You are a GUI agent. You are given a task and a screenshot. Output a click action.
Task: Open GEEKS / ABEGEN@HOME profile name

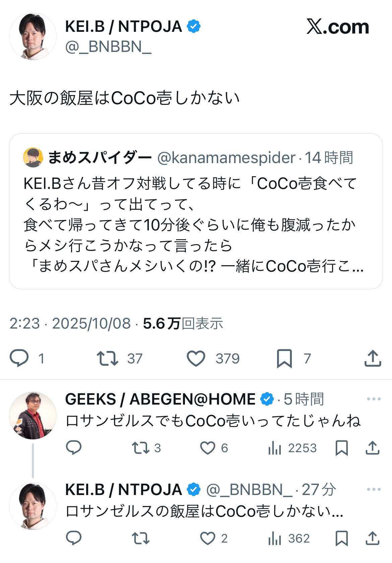(160, 399)
